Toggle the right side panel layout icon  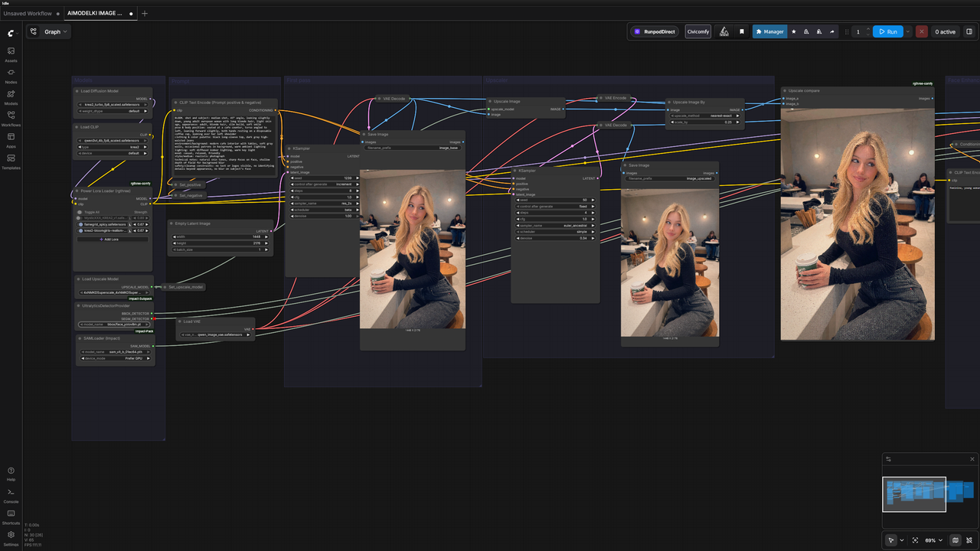pos(969,31)
